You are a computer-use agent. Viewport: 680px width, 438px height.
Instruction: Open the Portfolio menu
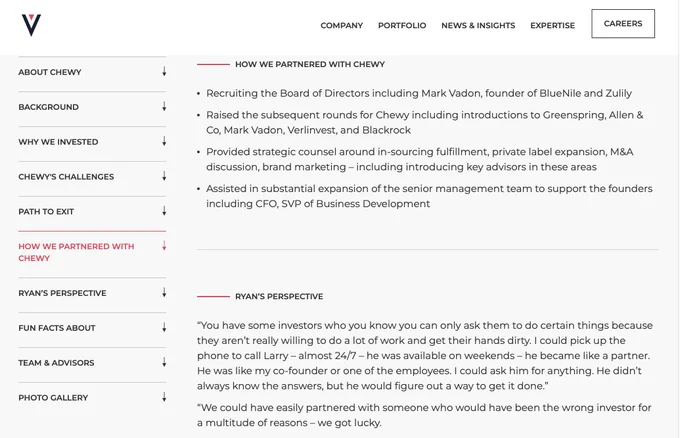(402, 26)
